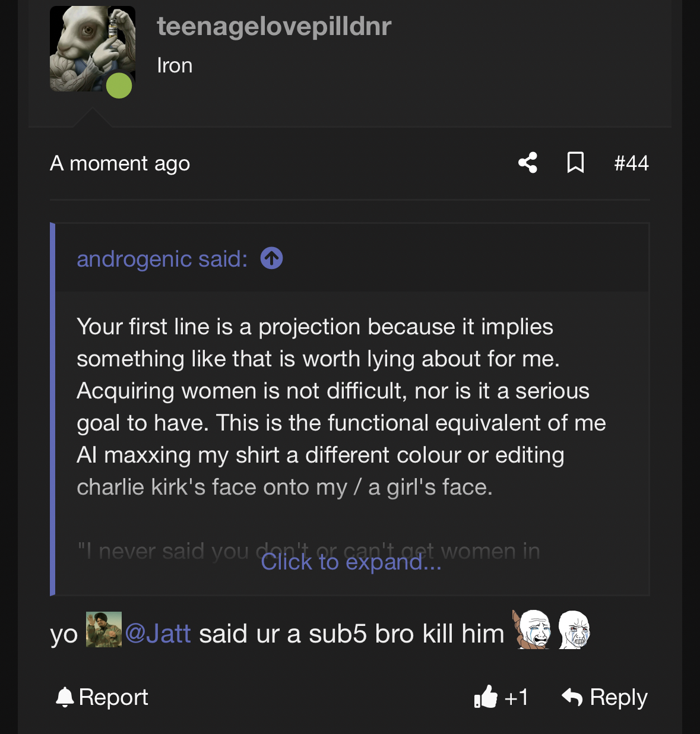Click the +1 reaction button
Viewport: 700px width, 734px height.
(x=515, y=697)
